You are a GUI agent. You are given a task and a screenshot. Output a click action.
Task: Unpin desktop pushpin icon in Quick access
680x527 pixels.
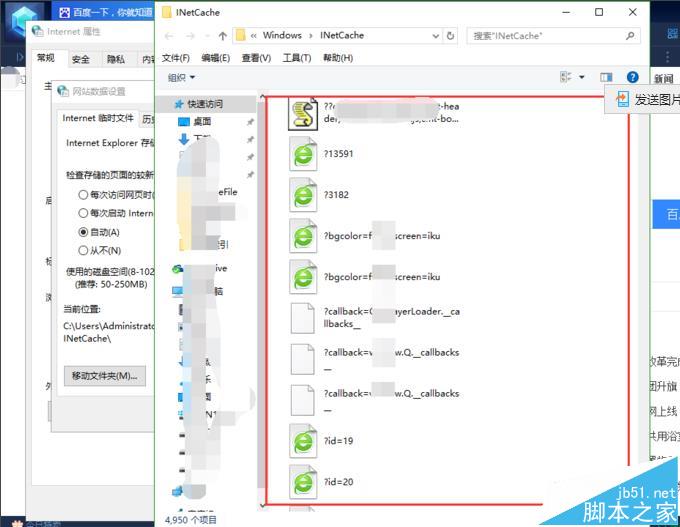250,122
